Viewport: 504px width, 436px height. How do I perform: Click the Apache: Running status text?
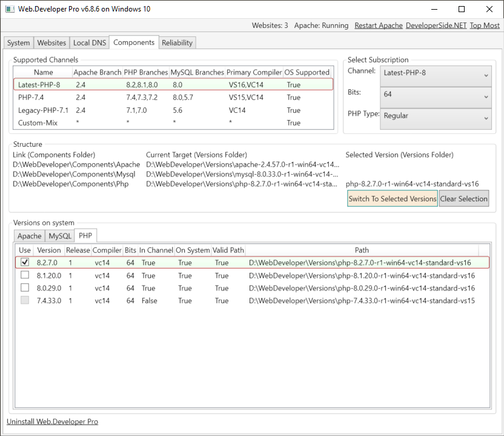(x=321, y=25)
